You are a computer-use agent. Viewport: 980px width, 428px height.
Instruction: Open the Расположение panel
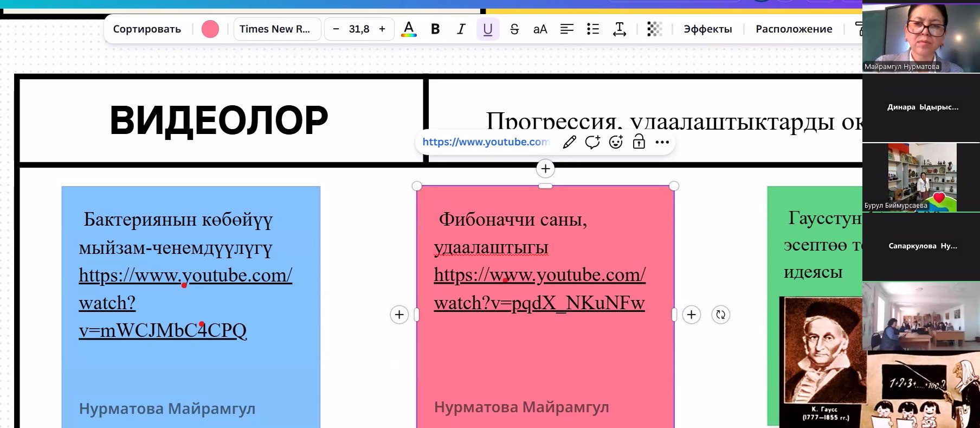point(794,29)
